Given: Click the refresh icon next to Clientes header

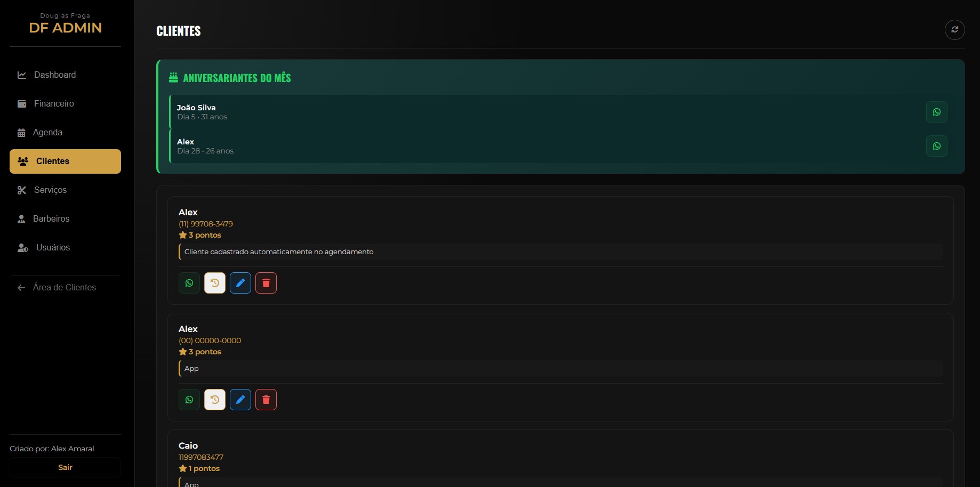Looking at the screenshot, I should point(954,30).
